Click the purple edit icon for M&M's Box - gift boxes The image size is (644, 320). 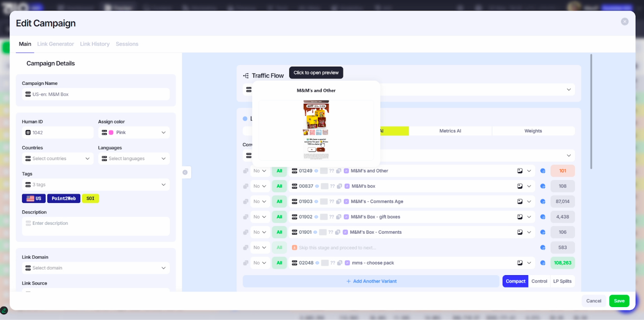[346, 217]
